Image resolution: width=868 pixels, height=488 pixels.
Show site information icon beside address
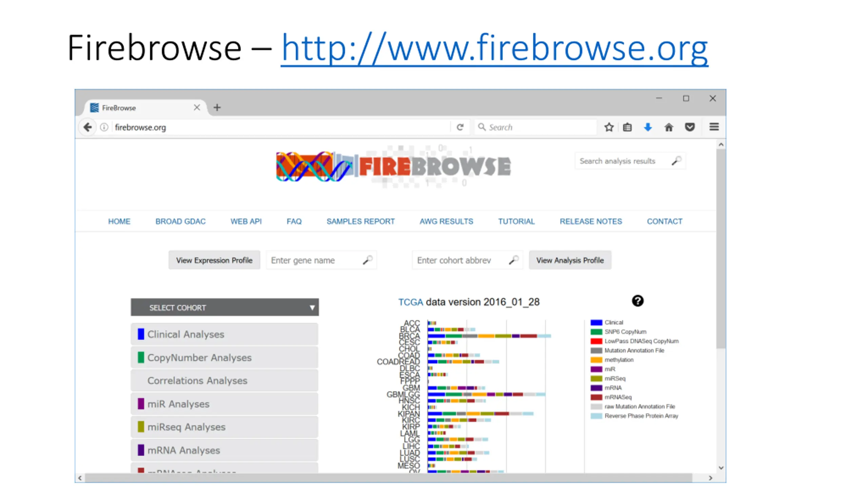104,127
